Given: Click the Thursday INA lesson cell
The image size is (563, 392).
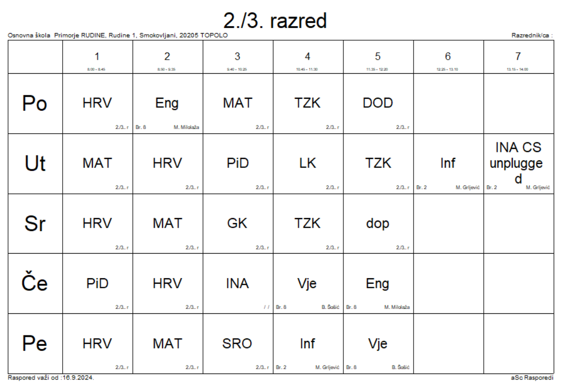Looking at the screenshot, I should click(x=238, y=284).
